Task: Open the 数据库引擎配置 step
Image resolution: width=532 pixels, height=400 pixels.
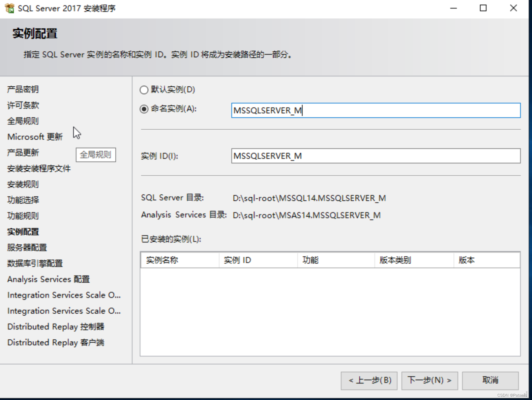Action: [35, 263]
